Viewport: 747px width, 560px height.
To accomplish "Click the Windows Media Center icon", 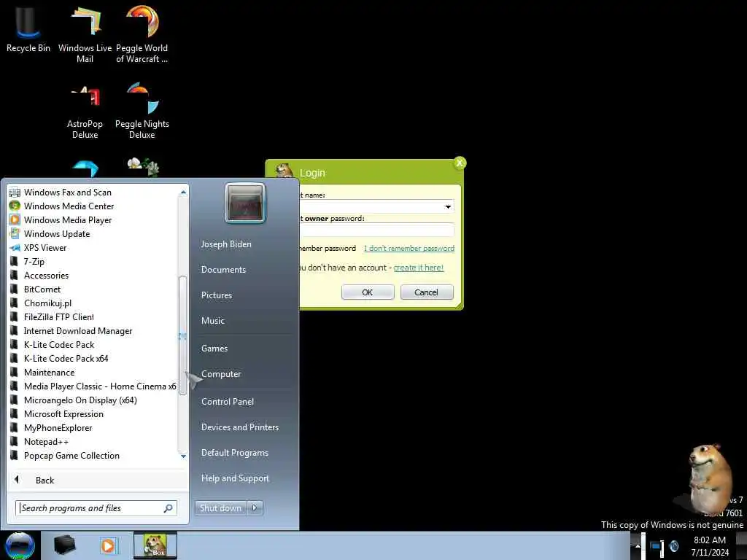I will pos(15,206).
